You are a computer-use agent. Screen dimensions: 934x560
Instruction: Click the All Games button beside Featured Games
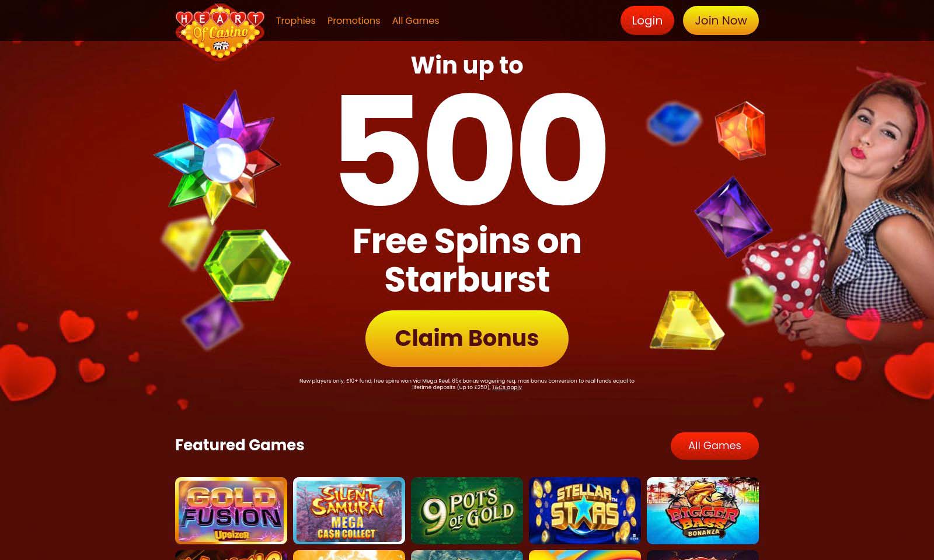715,446
